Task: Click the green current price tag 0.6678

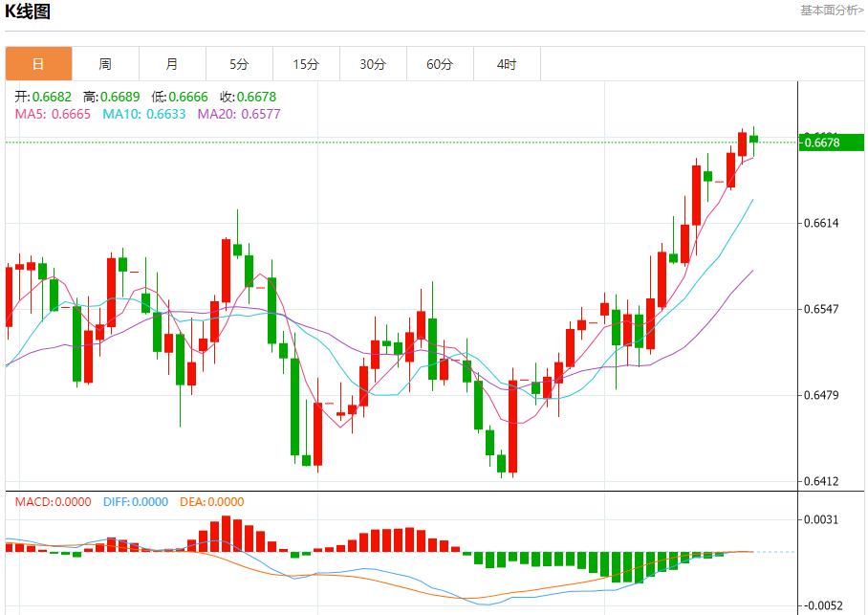Action: coord(832,143)
